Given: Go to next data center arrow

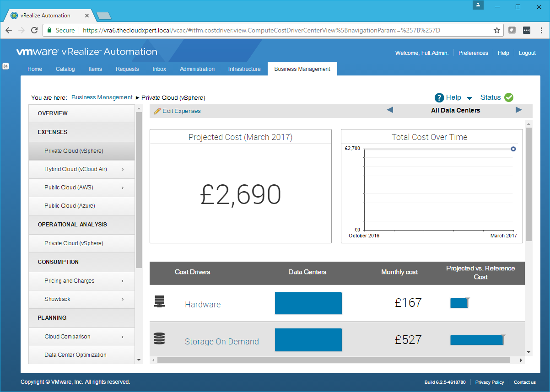Looking at the screenshot, I should [518, 110].
